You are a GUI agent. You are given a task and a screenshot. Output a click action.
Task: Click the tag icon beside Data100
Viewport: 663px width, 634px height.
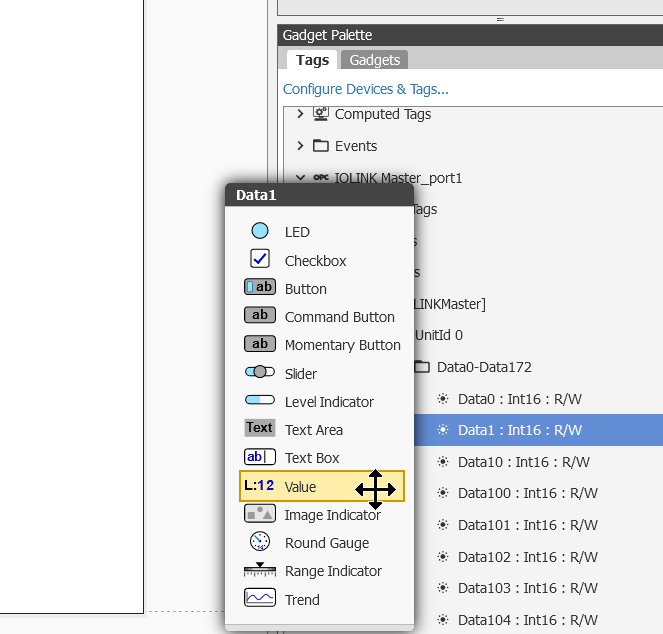443,493
